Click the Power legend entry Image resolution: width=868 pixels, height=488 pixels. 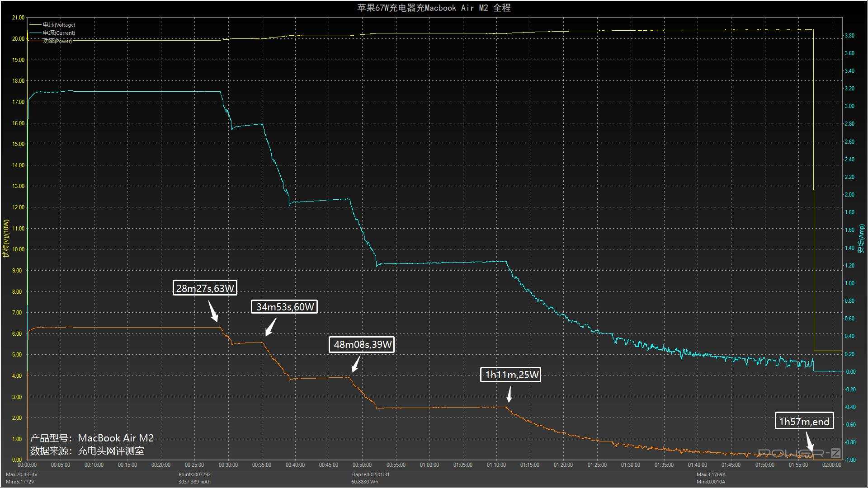coord(57,41)
